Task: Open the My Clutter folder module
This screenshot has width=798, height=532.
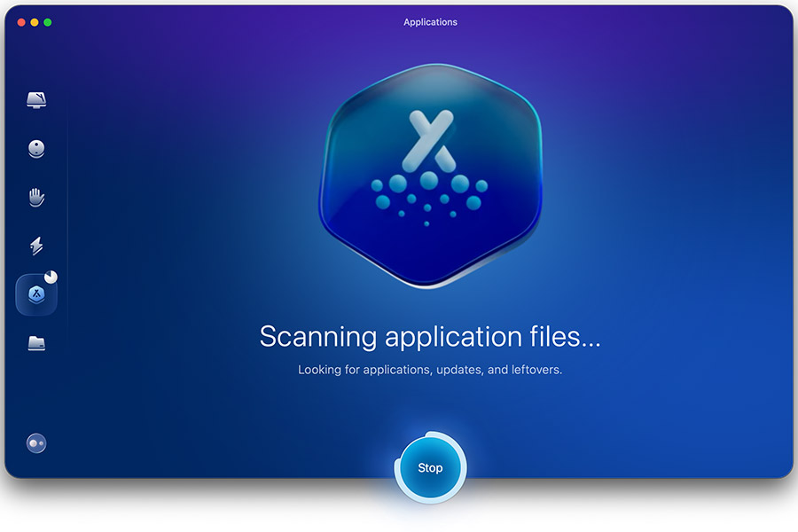Action: tap(36, 343)
